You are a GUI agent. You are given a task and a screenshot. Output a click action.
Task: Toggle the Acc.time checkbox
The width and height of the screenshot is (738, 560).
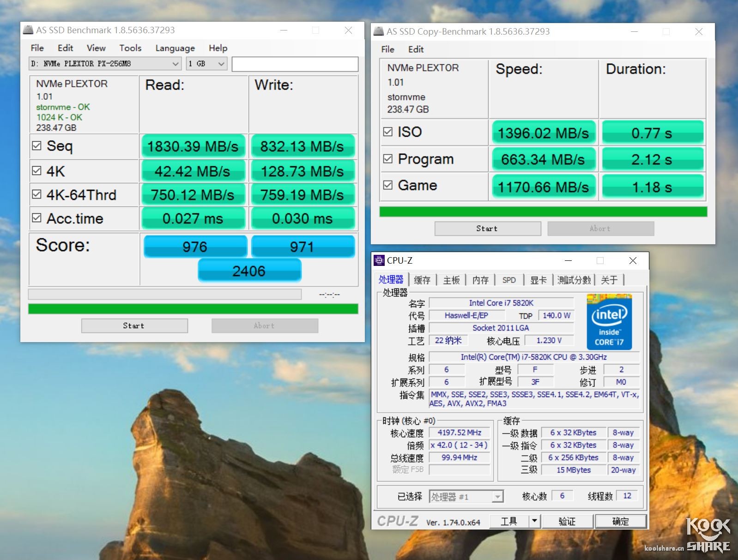coord(37,217)
